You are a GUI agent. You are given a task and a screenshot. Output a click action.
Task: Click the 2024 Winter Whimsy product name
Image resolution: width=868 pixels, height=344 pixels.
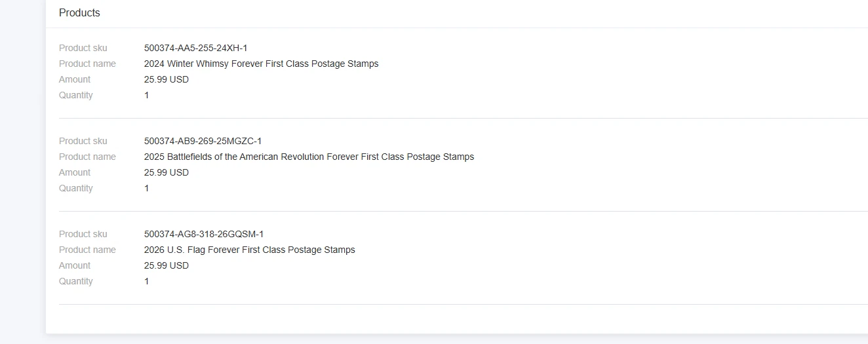(x=261, y=64)
